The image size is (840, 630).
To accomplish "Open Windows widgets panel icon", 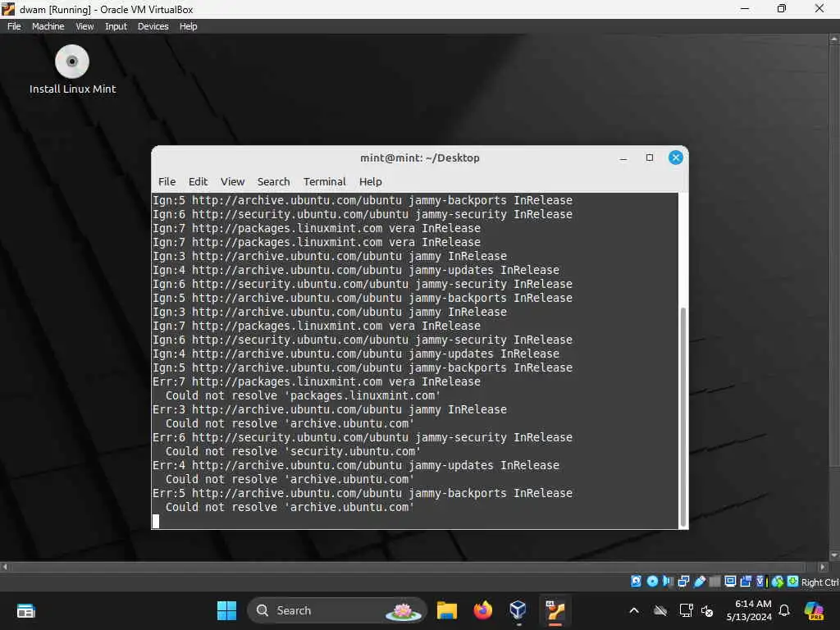I will click(x=25, y=610).
